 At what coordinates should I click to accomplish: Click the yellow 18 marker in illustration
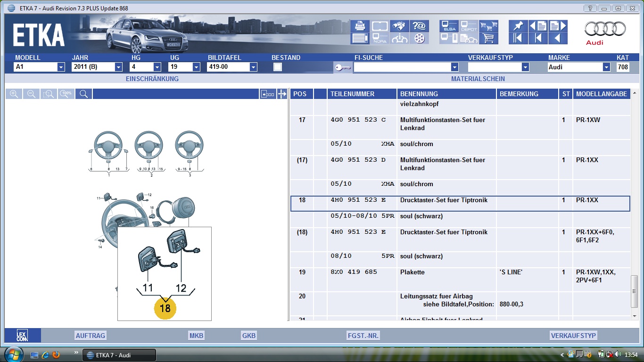tap(165, 308)
